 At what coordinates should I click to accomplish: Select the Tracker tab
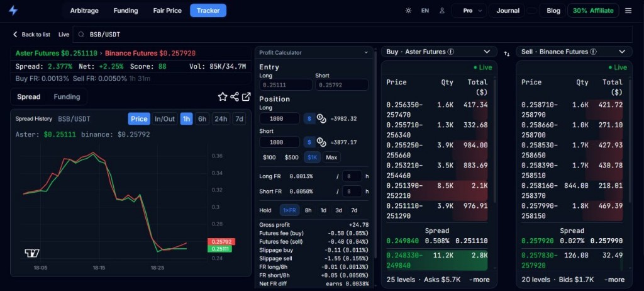point(208,11)
